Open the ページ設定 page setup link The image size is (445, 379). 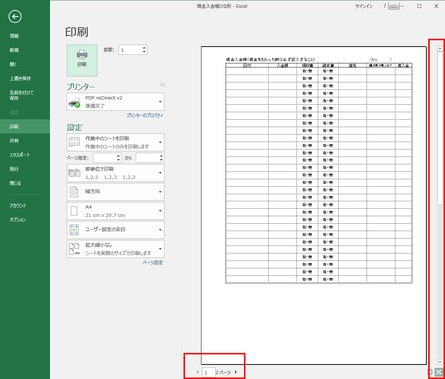pos(153,263)
